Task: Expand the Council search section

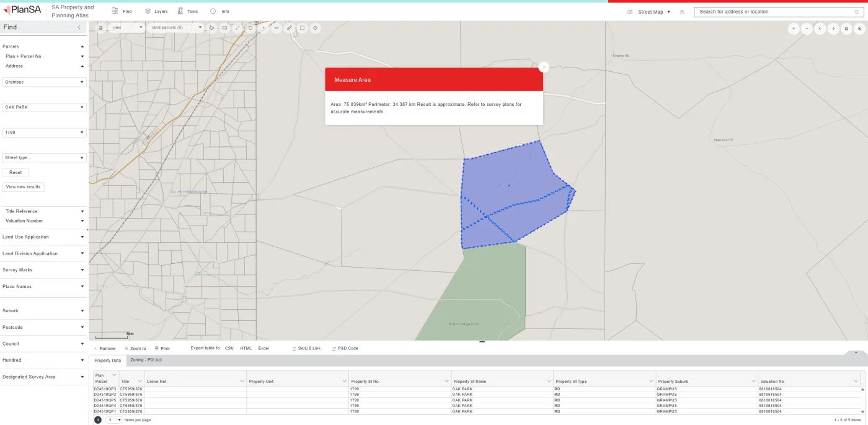Action: [x=43, y=344]
